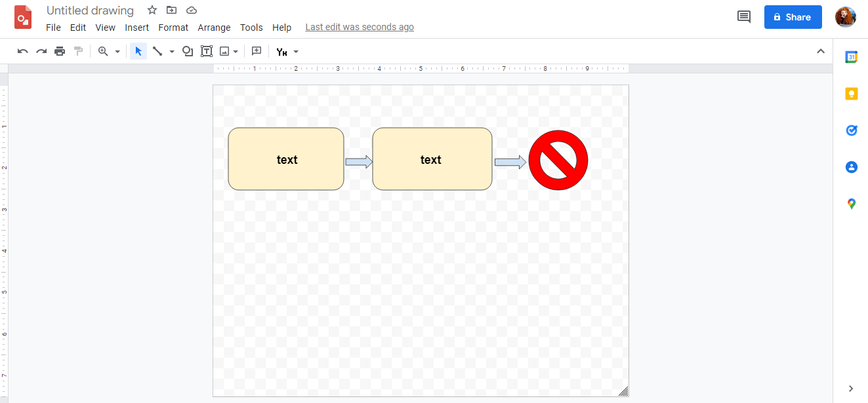This screenshot has height=403, width=868.
Task: Add a comment with toolbar icon
Action: point(257,51)
